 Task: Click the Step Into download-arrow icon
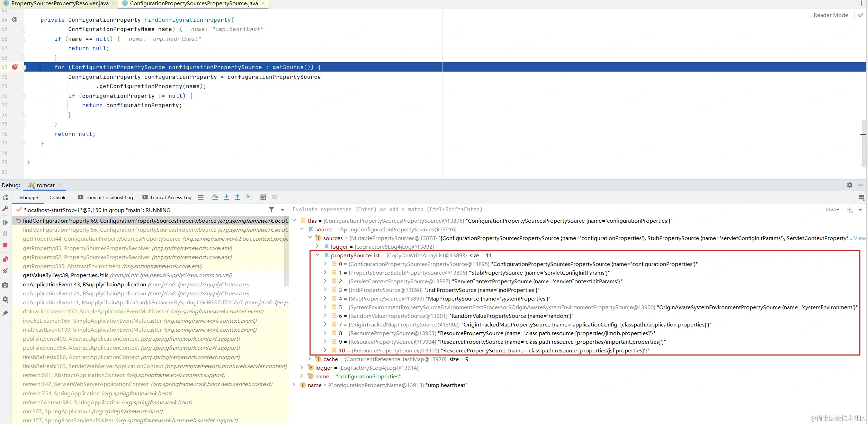[x=226, y=197]
